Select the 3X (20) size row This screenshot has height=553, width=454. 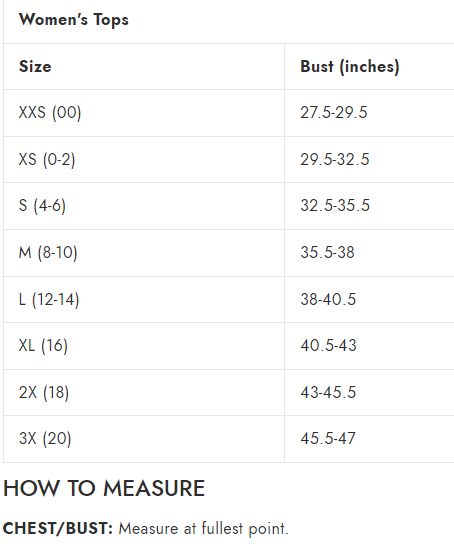point(229,439)
